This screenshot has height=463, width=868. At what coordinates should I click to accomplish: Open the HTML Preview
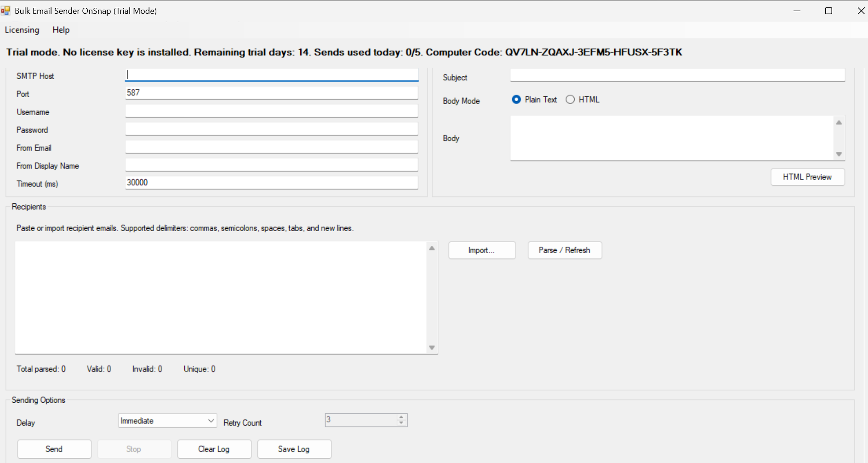[x=807, y=177]
